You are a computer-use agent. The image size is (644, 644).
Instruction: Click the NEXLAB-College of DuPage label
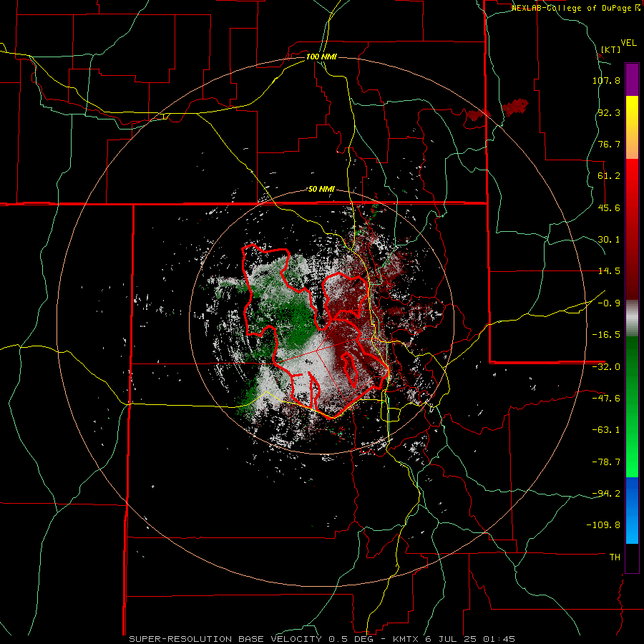[575, 8]
